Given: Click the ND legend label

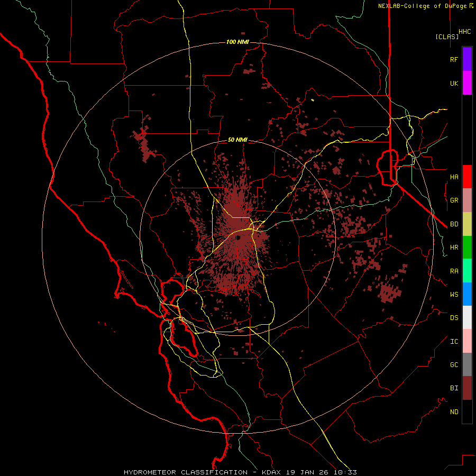Looking at the screenshot, I should click(454, 412).
